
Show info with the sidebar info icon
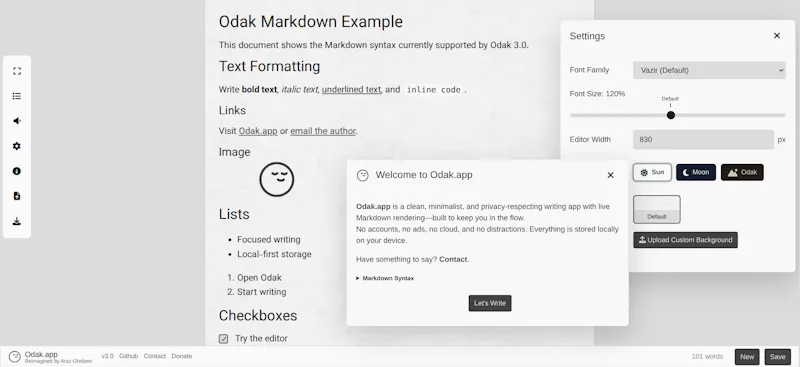tap(17, 171)
